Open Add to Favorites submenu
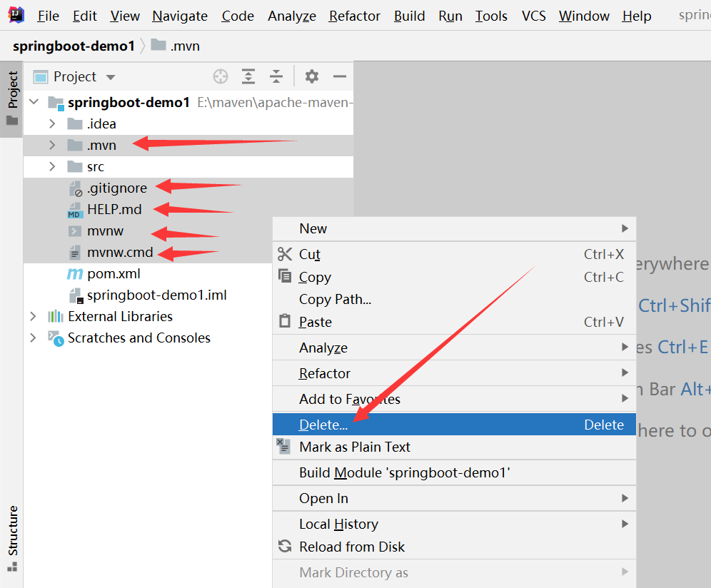Screen dimensions: 711x588 (454, 399)
